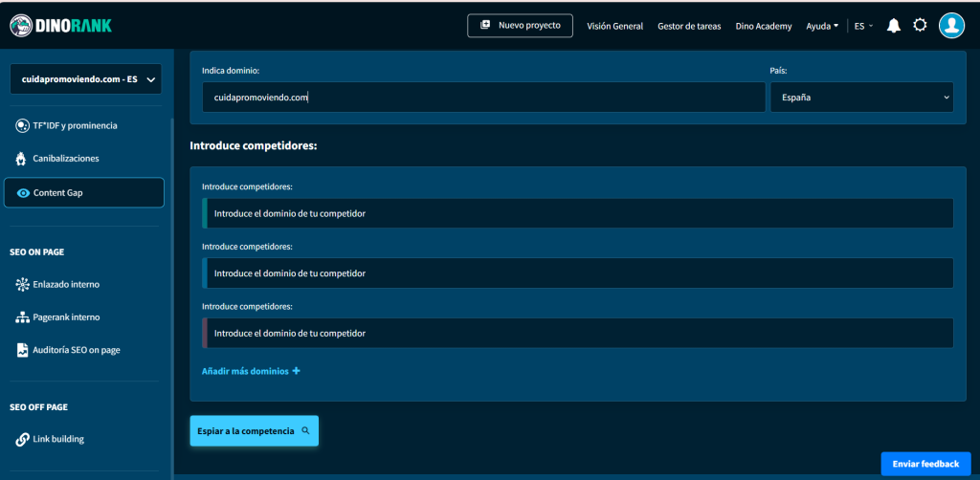This screenshot has height=480, width=980.
Task: Open notifications bell icon
Action: pos(894,26)
